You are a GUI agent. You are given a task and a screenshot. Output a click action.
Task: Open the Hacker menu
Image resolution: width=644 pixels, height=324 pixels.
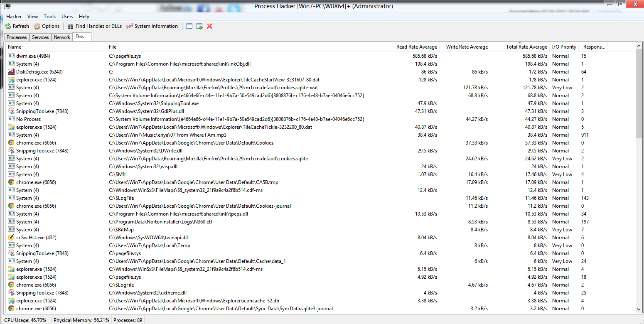point(14,17)
